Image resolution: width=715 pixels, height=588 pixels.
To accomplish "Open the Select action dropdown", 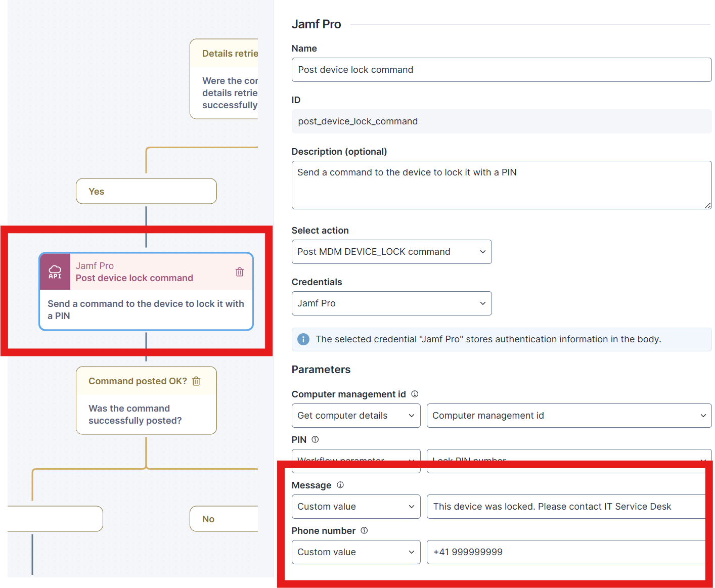I will tap(391, 252).
